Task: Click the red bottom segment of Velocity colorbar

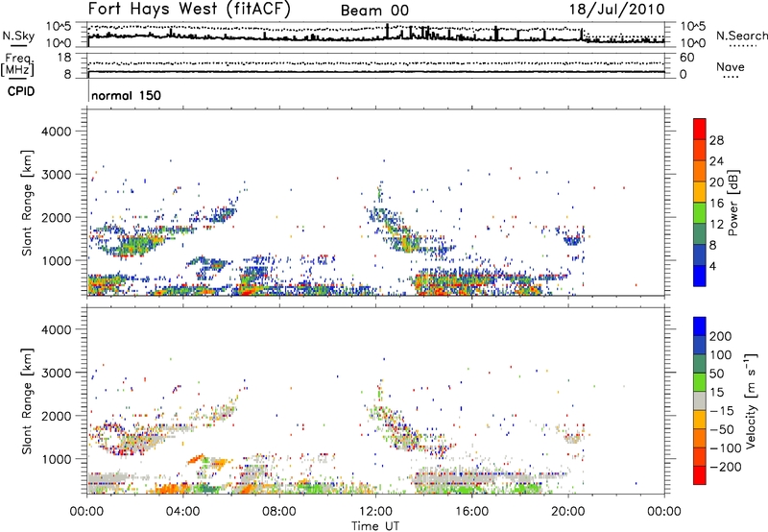Action: coord(700,475)
